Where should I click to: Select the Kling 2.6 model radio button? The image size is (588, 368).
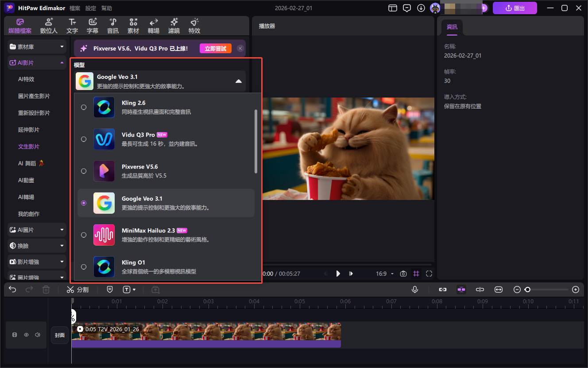(x=84, y=107)
